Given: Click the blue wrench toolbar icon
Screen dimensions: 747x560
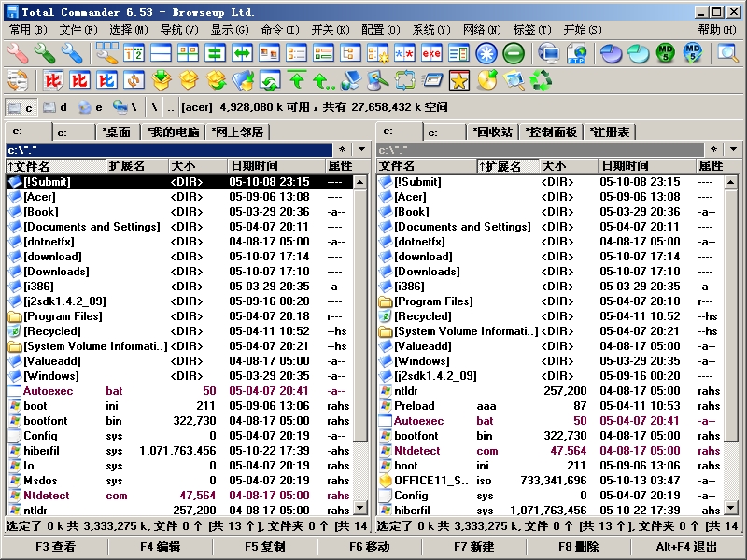Looking at the screenshot, I should tap(72, 53).
